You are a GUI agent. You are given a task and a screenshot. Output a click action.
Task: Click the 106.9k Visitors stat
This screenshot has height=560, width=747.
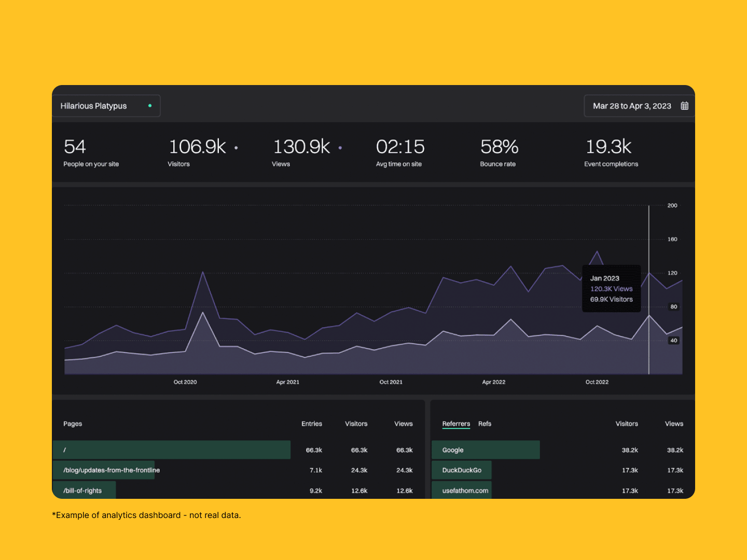[197, 152]
